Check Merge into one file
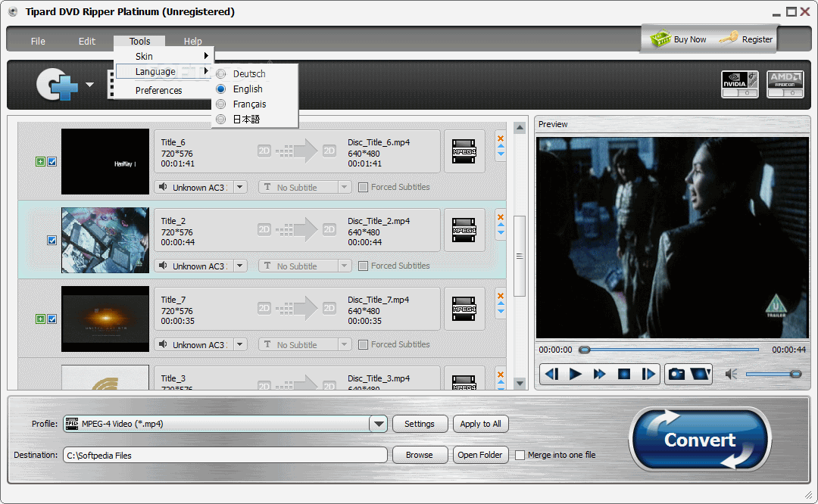 point(520,455)
